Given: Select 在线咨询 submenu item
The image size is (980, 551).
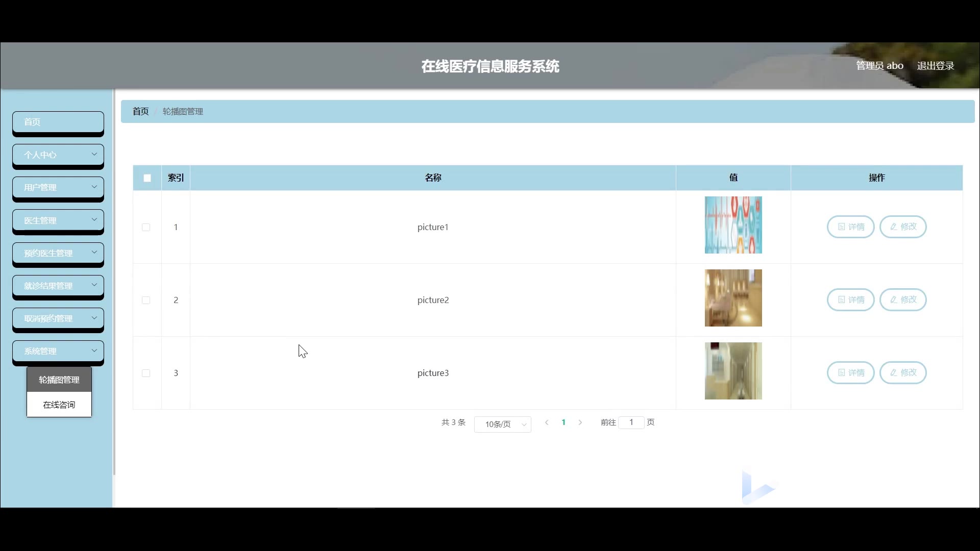Looking at the screenshot, I should [x=59, y=405].
